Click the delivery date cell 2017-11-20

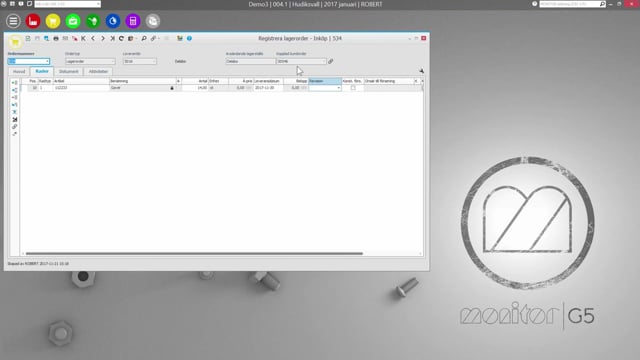(269, 88)
